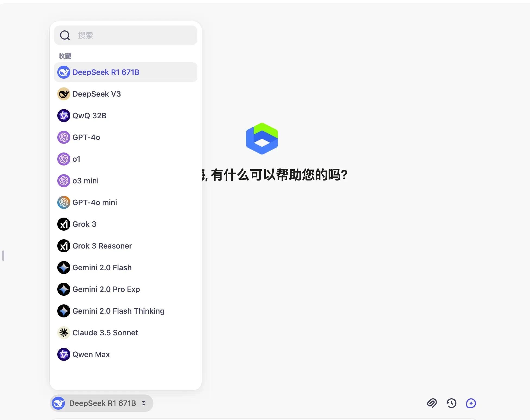530x420 pixels.
Task: Click the whale icon in bottom model selector
Action: (x=58, y=403)
